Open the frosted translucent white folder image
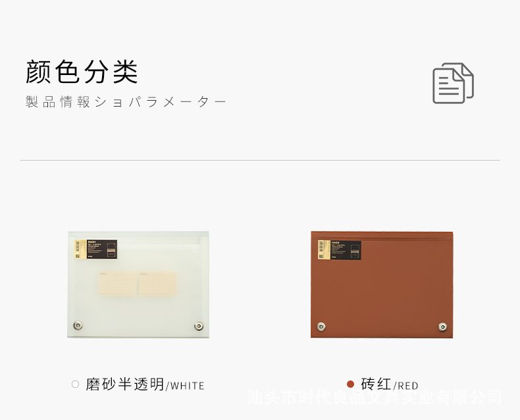This screenshot has width=520, height=420. pos(138,284)
